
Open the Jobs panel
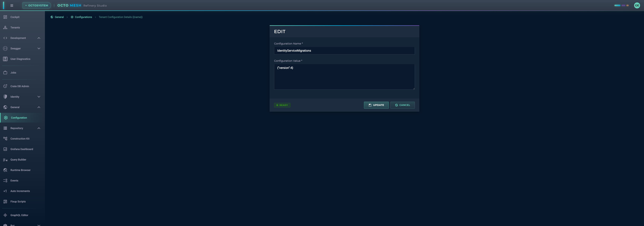[13, 72]
